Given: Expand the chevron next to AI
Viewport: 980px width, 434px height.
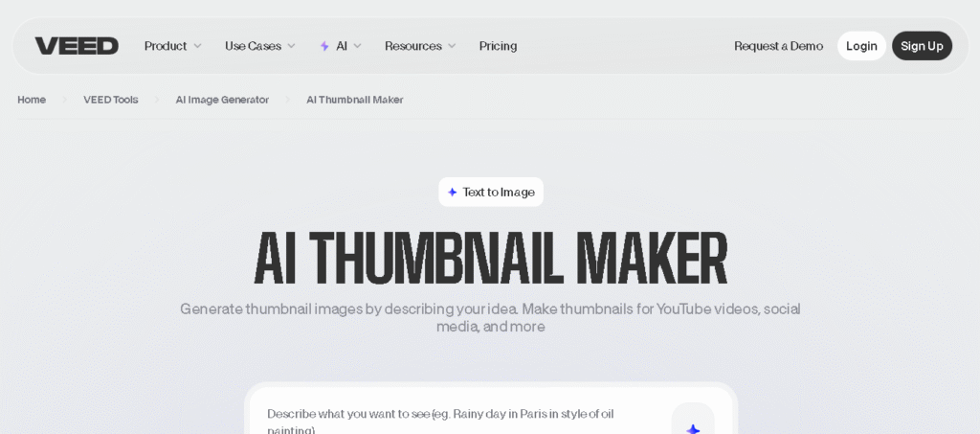Looking at the screenshot, I should tap(357, 46).
